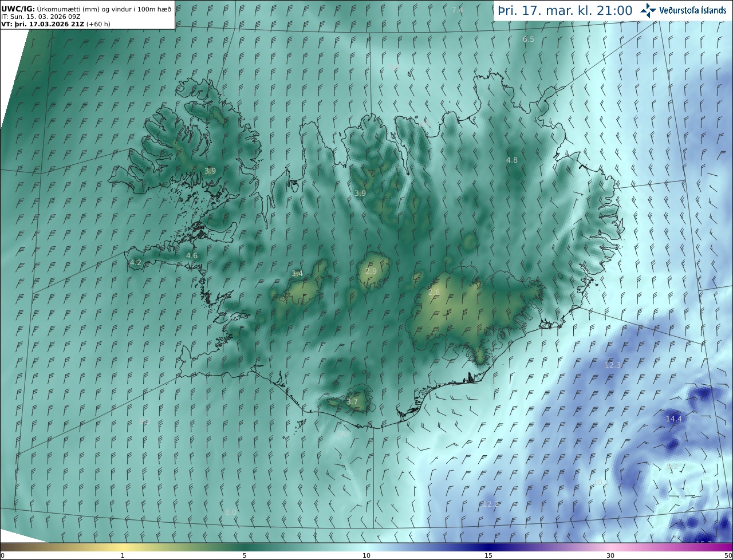Viewport: 733px width, 560px height.
Task: Click the 12.3 value southeast of Iceland
Action: click(613, 365)
